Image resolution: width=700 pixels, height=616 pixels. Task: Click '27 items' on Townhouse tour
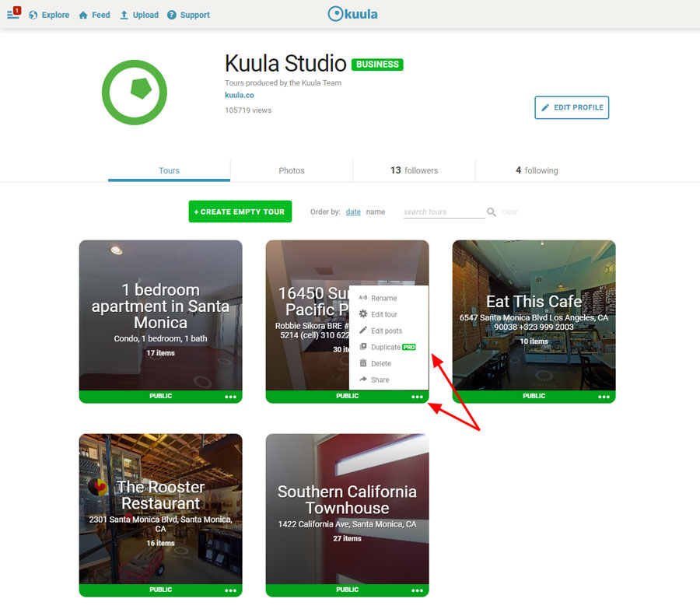coord(348,539)
